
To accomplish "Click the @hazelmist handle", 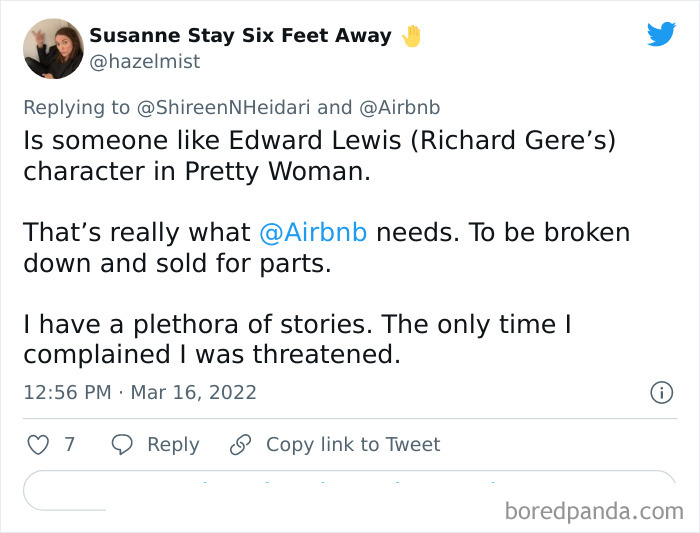I will [145, 62].
